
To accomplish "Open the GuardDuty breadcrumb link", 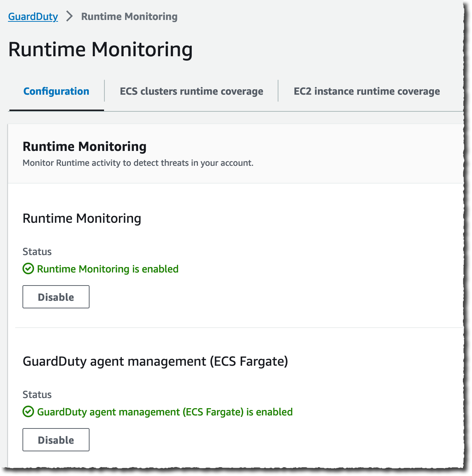I will point(33,17).
